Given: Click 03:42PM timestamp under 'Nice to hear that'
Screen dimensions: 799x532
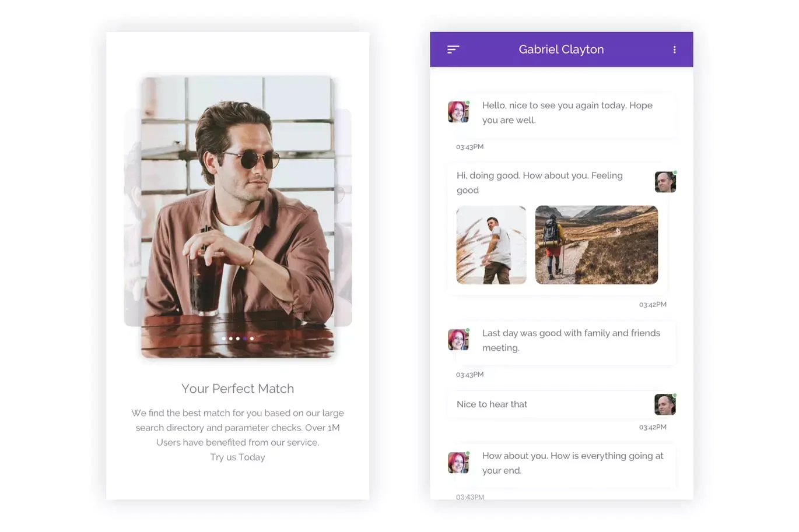Looking at the screenshot, I should (x=653, y=427).
